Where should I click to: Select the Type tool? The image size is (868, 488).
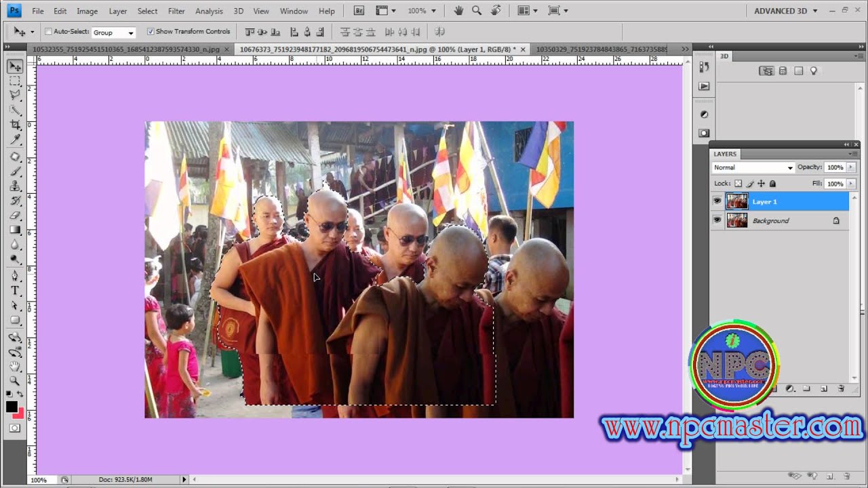point(15,291)
